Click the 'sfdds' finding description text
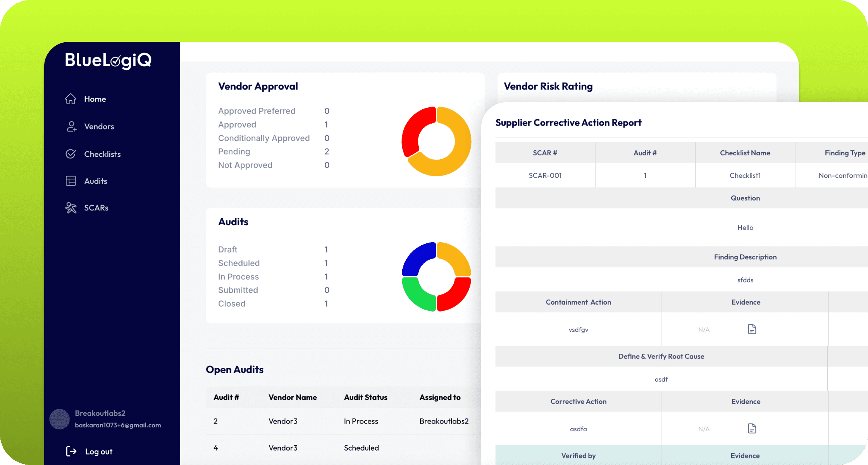Screen dimensions: 868x465 click(745, 280)
